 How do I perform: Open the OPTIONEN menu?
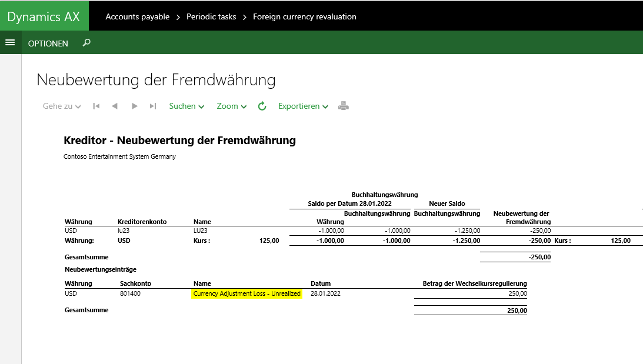tap(48, 44)
